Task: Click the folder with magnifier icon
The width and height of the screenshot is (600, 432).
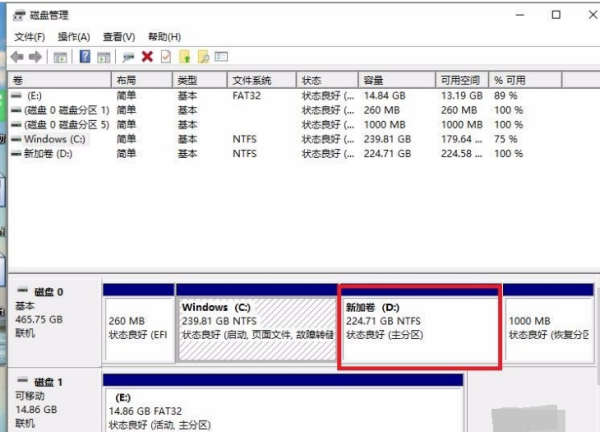Action: point(204,57)
